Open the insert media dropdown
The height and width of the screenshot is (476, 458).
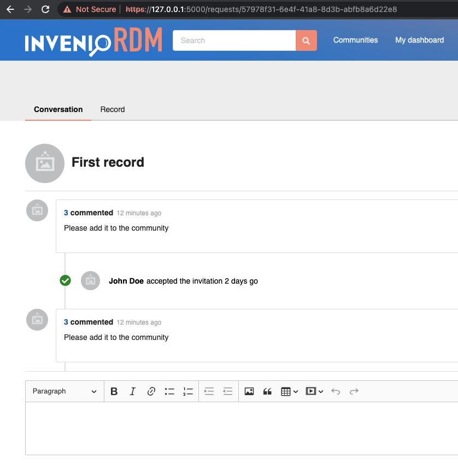[314, 391]
